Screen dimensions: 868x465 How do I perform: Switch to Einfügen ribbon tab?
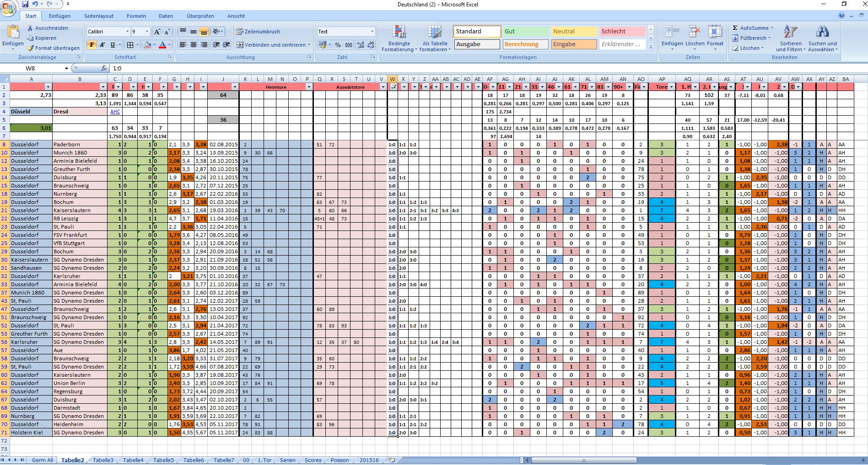(59, 16)
